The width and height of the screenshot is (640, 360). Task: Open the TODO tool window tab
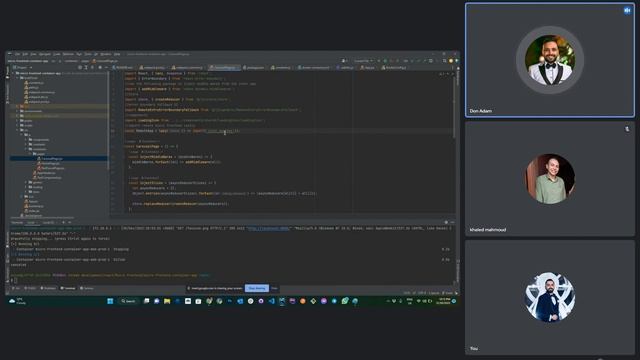[x=31, y=288]
